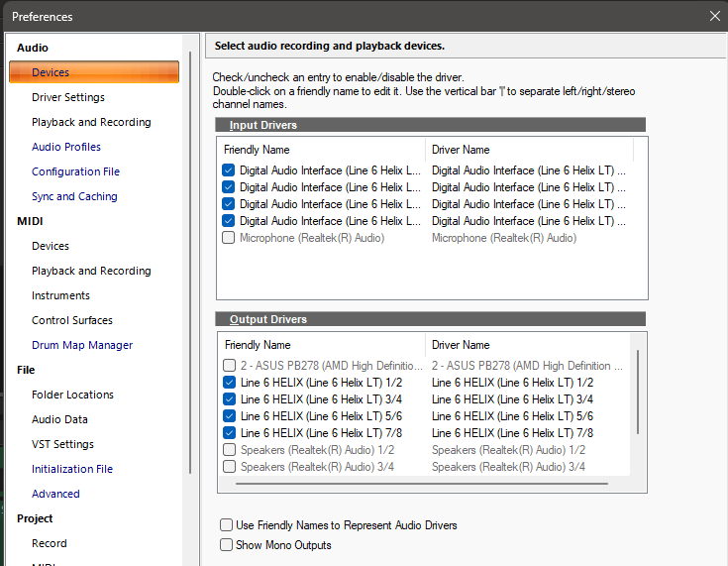Disable Line 6 HELIX 1/2 output driver
Viewport: 728px width, 566px height.
coord(230,383)
